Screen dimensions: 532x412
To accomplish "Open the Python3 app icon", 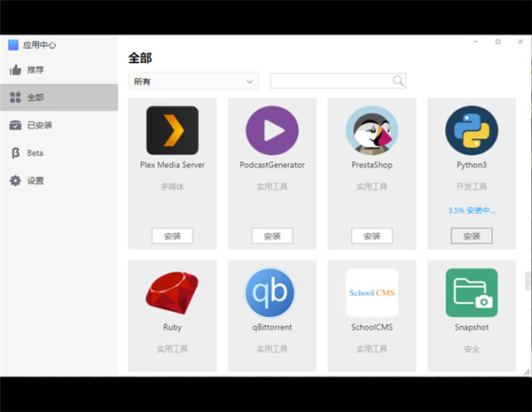I will click(x=471, y=131).
